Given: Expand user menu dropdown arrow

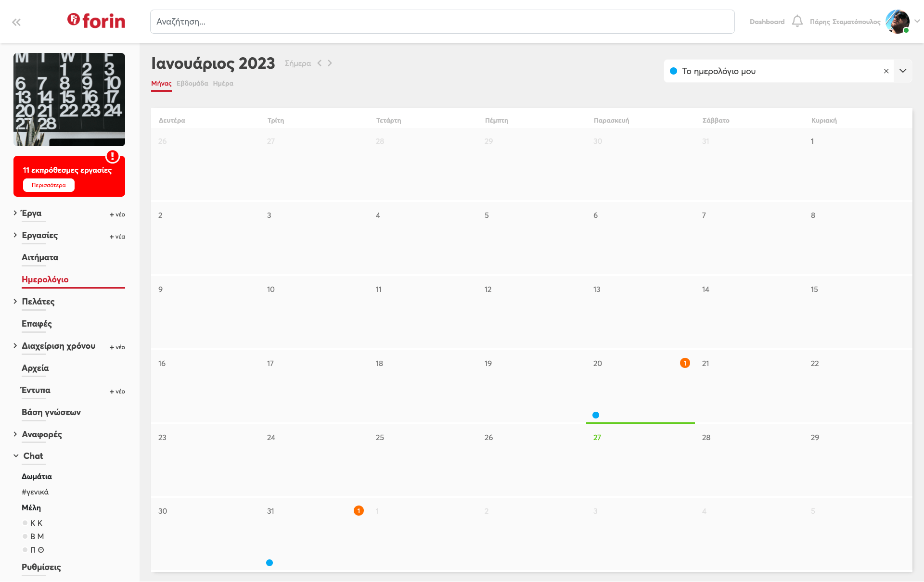Looking at the screenshot, I should 917,21.
